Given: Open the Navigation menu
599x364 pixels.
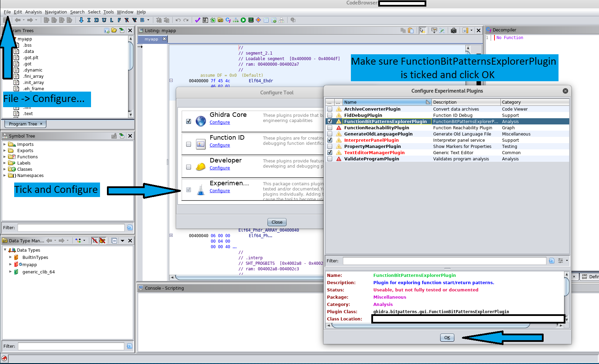Looking at the screenshot, I should coord(56,12).
